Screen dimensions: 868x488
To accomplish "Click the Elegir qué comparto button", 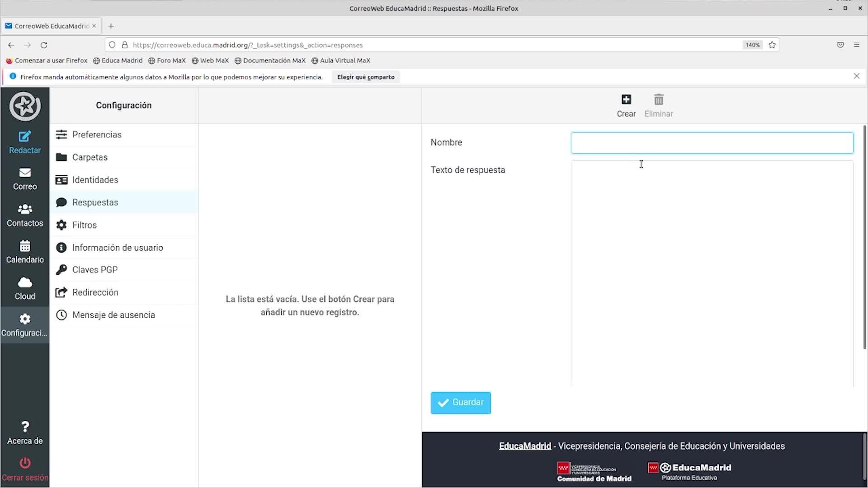I will 366,77.
